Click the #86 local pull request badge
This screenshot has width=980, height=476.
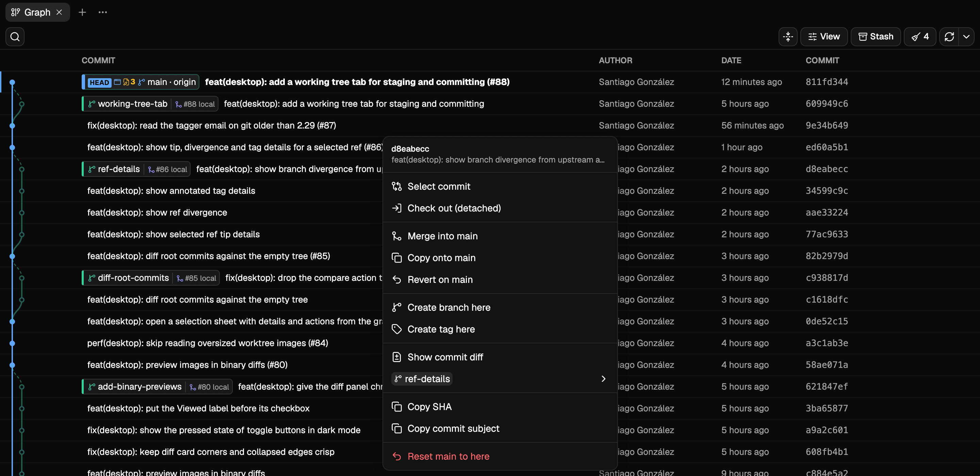pyautogui.click(x=167, y=170)
